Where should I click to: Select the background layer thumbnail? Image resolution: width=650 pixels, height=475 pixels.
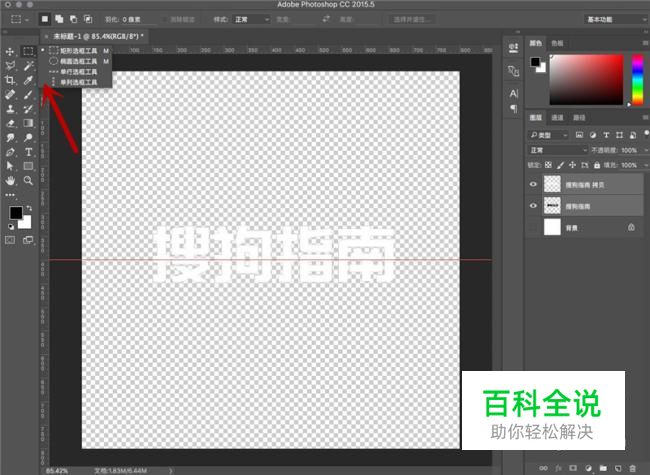552,227
